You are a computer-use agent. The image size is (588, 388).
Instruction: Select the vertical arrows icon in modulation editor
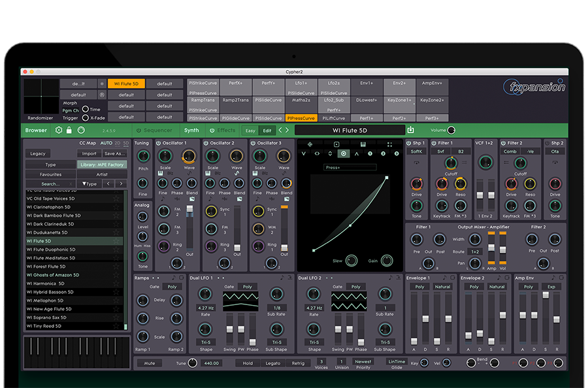pos(330,154)
